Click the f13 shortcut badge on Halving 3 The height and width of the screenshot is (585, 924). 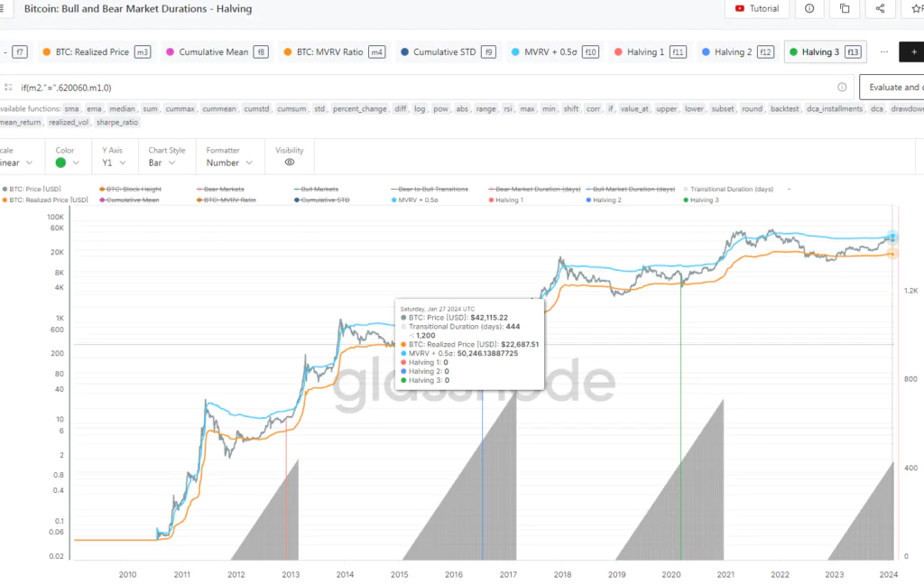(x=853, y=51)
